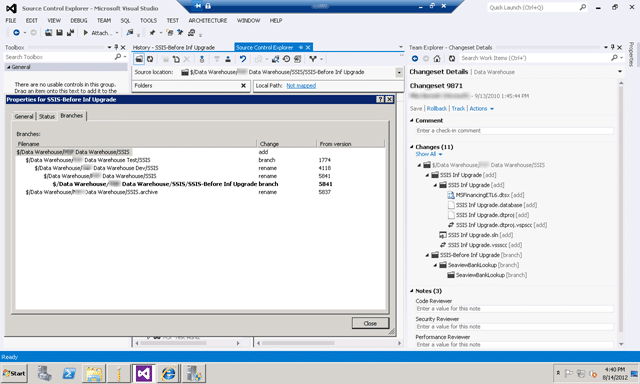Click the Not mapped local path link
The width and height of the screenshot is (640, 384).
(x=301, y=86)
